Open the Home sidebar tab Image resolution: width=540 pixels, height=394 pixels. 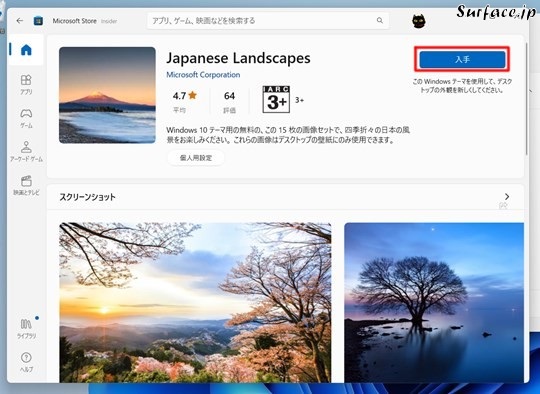26,50
